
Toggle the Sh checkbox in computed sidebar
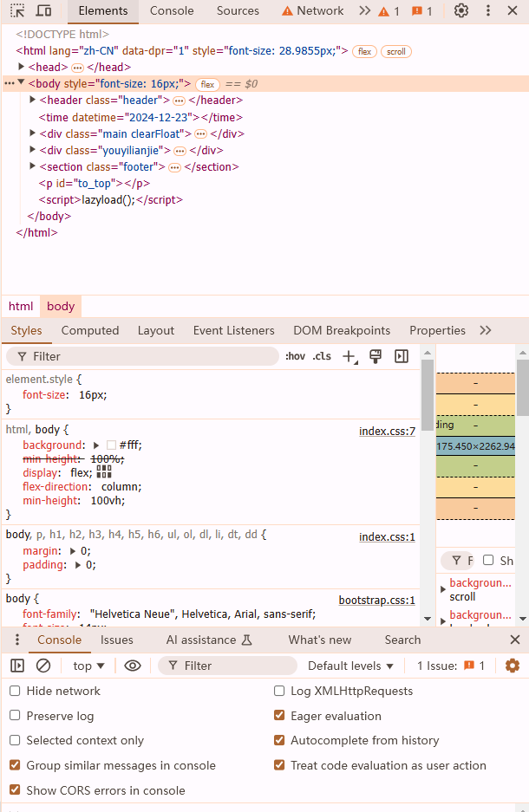pos(488,560)
